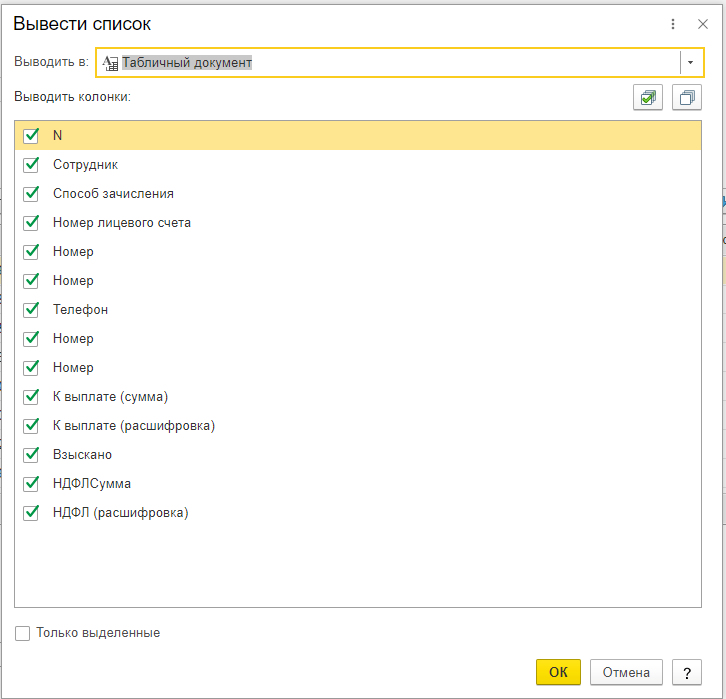Toggle the Телефон checkbox
Viewport: 726px width, 699px height.
[x=31, y=310]
